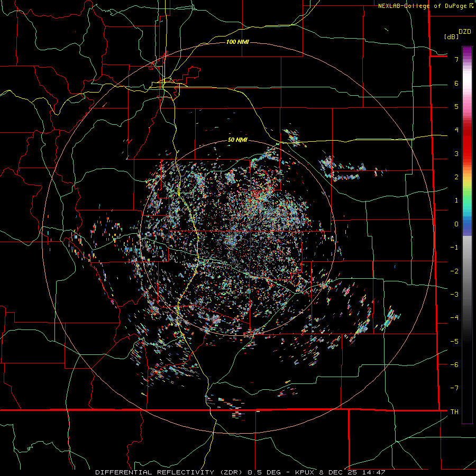Viewport: 476px width, 476px height.
Task: Click the value -5 on the color scale
Action: (454, 342)
